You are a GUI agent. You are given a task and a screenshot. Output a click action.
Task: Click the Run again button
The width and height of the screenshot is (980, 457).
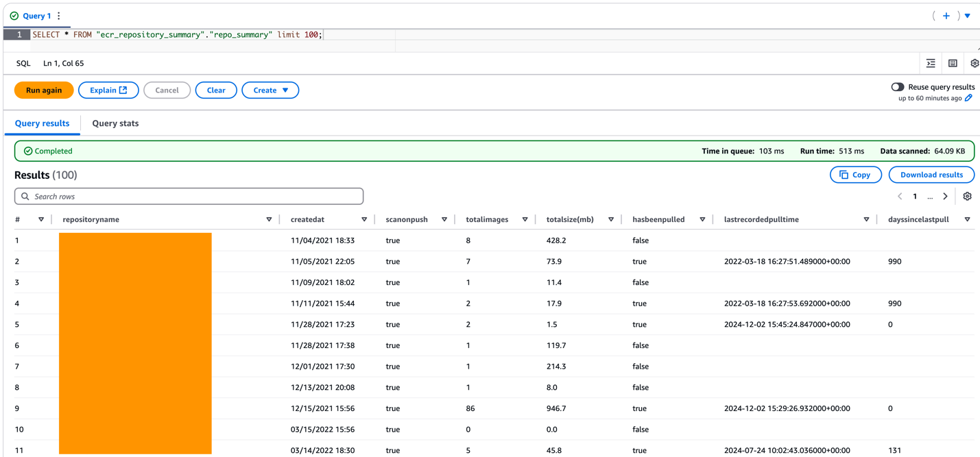coord(43,90)
